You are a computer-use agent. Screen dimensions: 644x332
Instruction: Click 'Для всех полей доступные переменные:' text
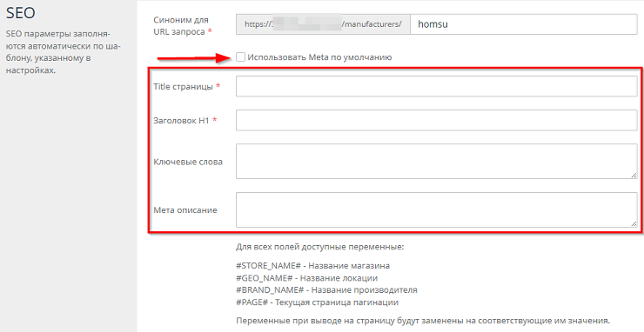point(320,248)
